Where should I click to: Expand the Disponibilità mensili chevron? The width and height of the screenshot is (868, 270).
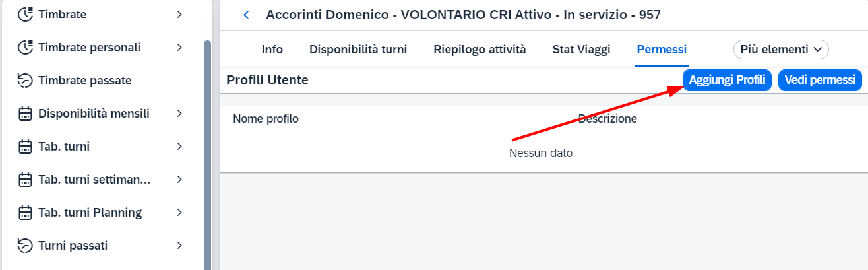click(x=179, y=114)
